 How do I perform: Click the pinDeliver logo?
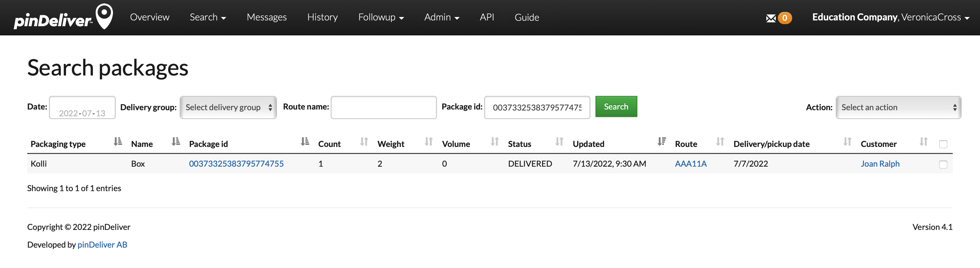pos(64,17)
